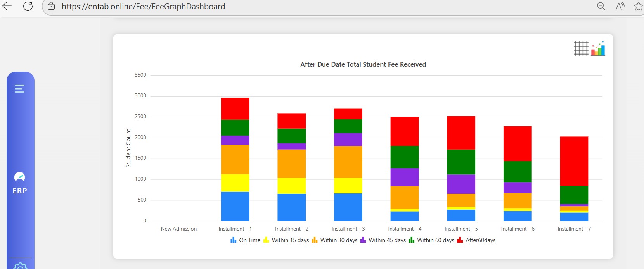Click the read aloud icon in address bar
This screenshot has height=269, width=644.
(x=620, y=6)
